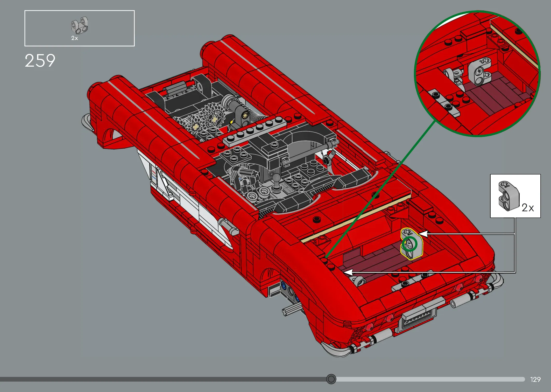
Task: Click page number 129
Action: [535, 380]
